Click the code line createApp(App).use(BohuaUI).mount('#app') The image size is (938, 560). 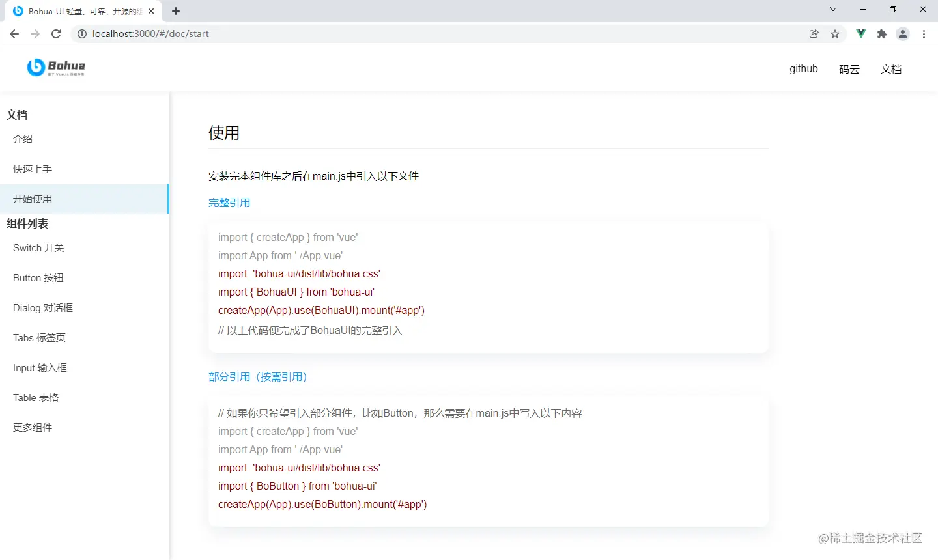321,310
